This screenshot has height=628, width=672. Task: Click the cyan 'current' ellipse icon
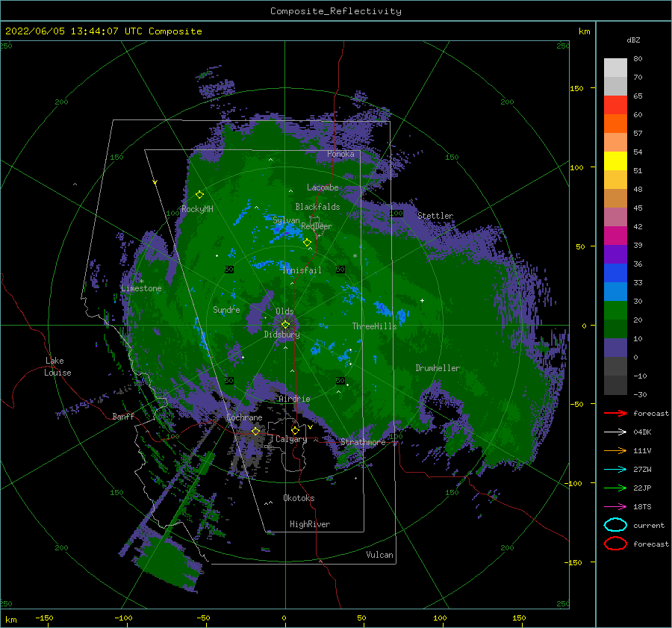615,525
